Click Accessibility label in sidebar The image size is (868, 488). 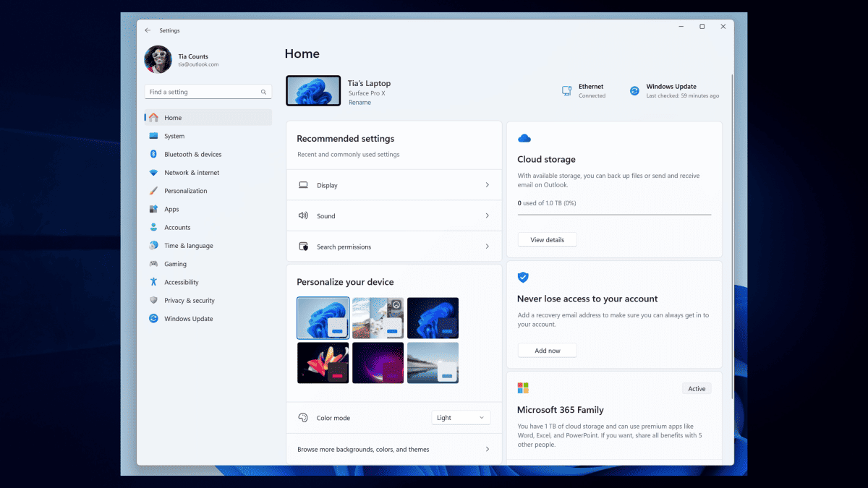182,282
